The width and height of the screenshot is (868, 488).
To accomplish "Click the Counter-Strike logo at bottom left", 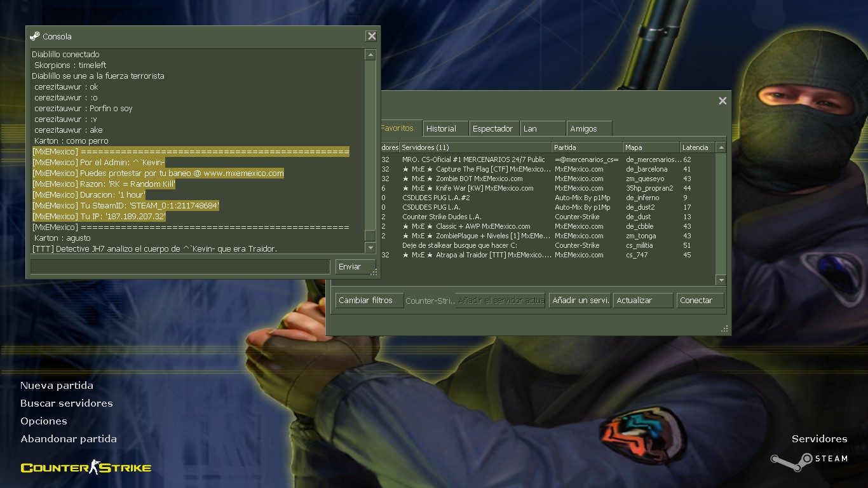I will click(86, 468).
